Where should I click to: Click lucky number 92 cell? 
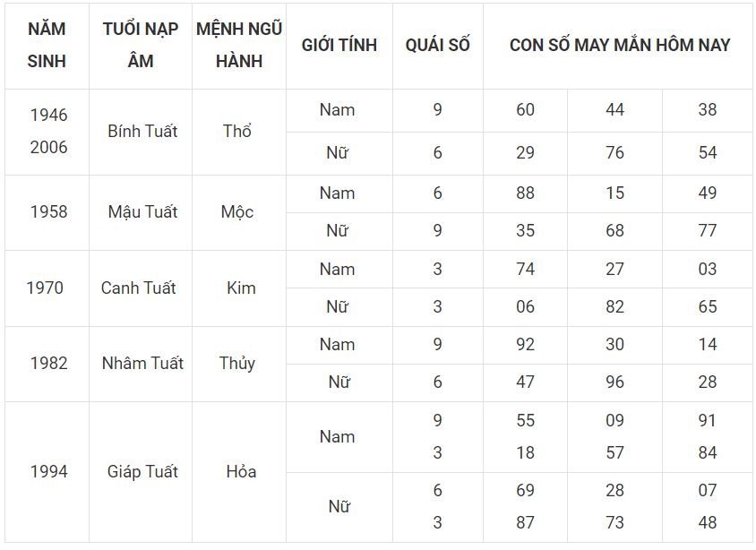pos(525,345)
